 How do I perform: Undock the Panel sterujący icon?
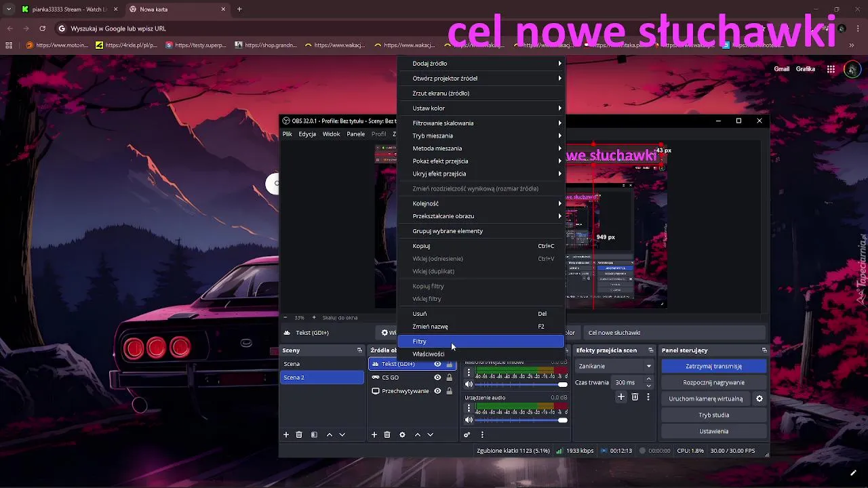764,350
